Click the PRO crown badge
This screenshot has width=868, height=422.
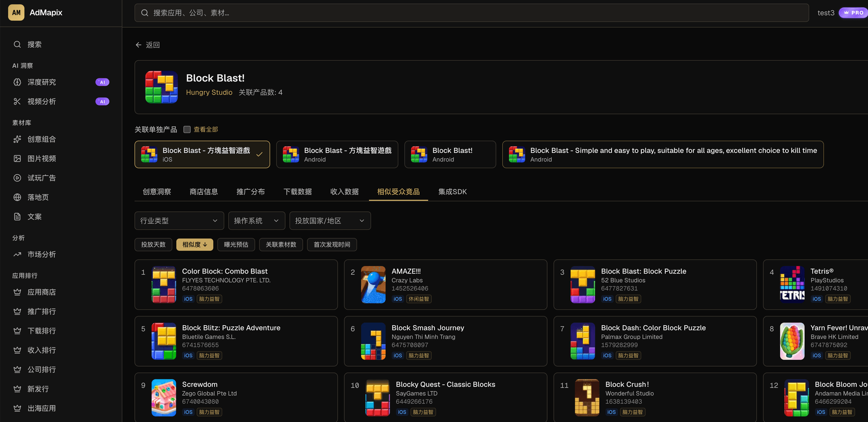[x=853, y=13]
